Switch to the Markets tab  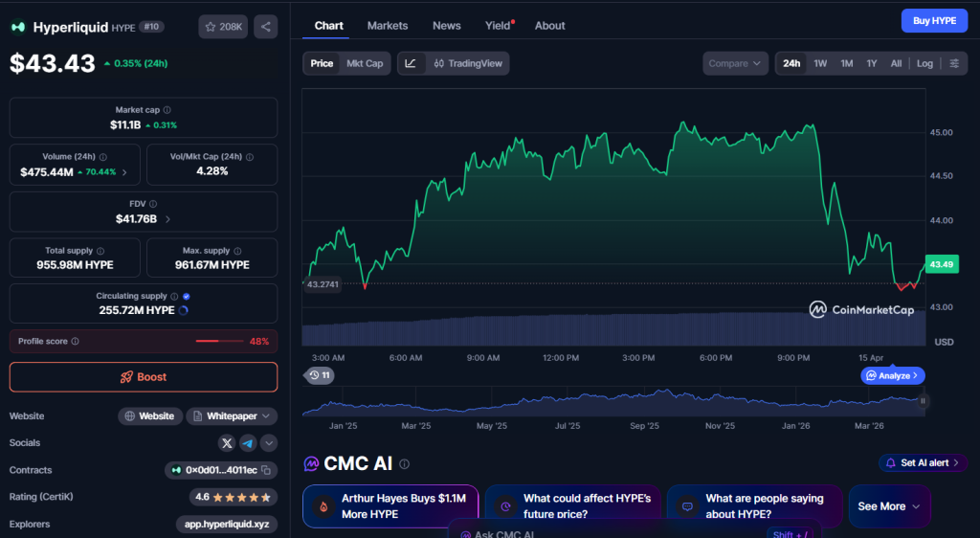[x=388, y=26]
